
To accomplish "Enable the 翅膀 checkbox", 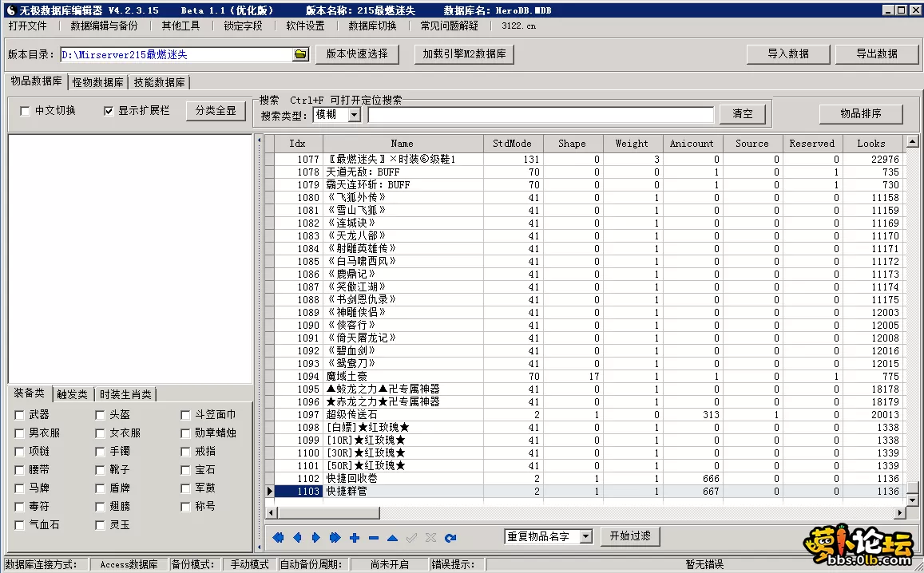I will click(100, 507).
